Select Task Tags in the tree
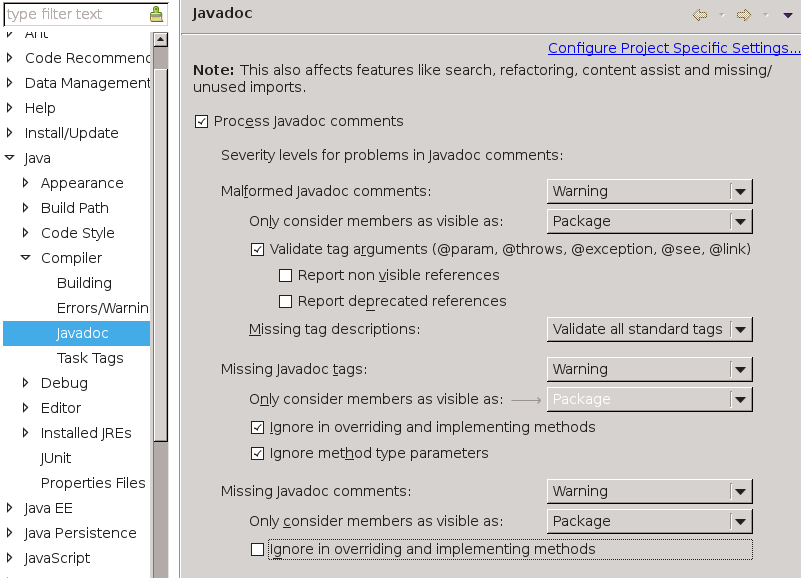This screenshot has height=578, width=801. click(90, 358)
